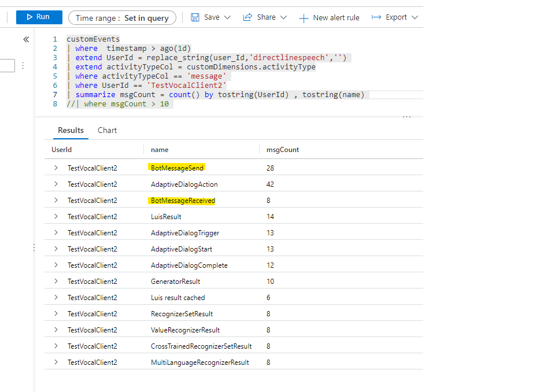544x392 pixels.
Task: Expand the Luis result cached row
Action: point(56,298)
